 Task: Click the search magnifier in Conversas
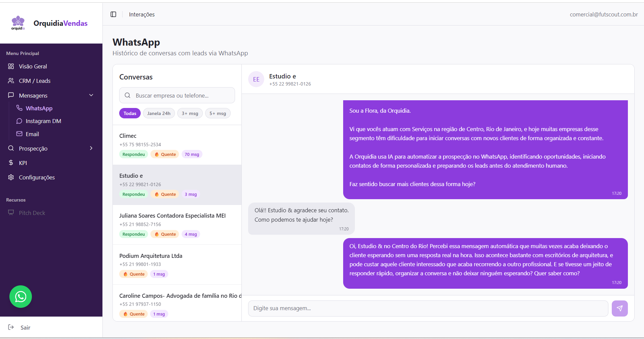128,95
